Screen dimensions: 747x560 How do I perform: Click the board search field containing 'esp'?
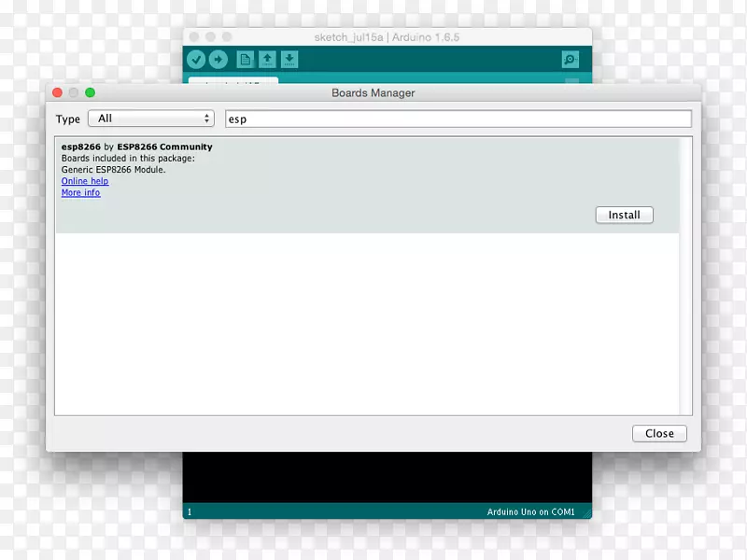[x=458, y=119]
